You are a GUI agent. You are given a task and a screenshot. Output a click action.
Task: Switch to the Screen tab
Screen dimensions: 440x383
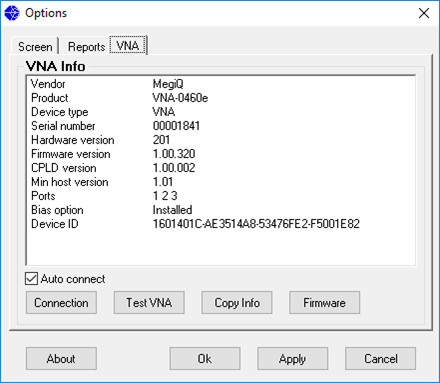[35, 47]
